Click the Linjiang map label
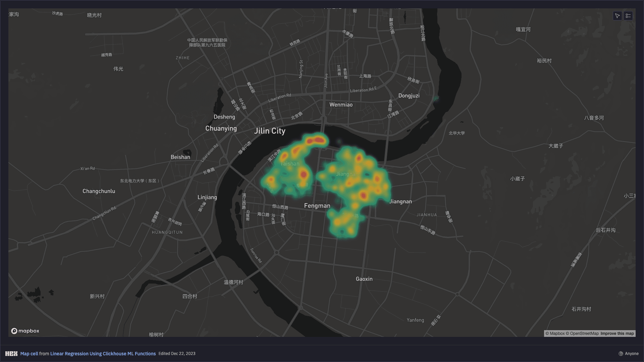The height and width of the screenshot is (362, 644). point(207,197)
